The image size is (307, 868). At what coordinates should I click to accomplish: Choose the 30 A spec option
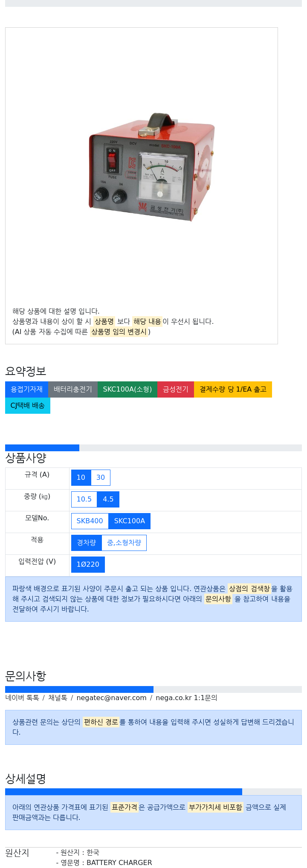(101, 478)
